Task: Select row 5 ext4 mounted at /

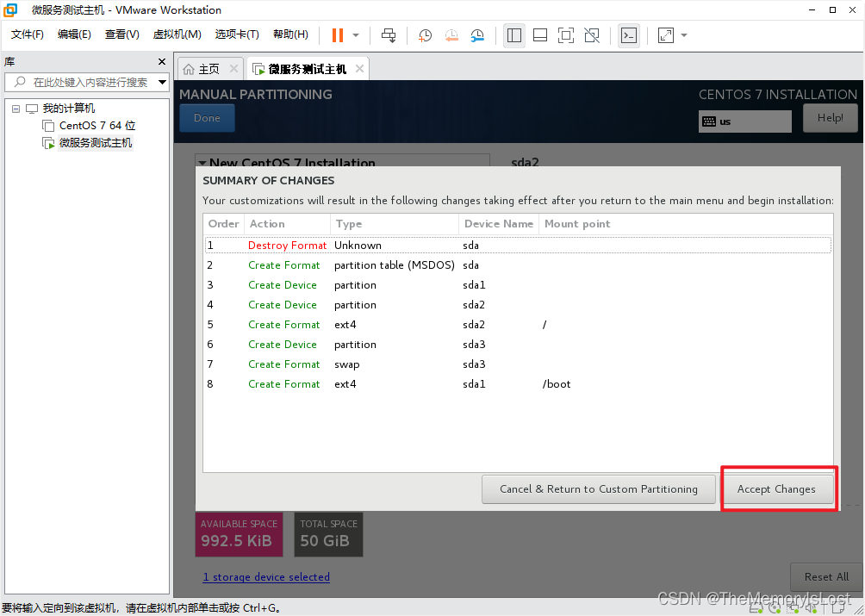Action: click(518, 325)
